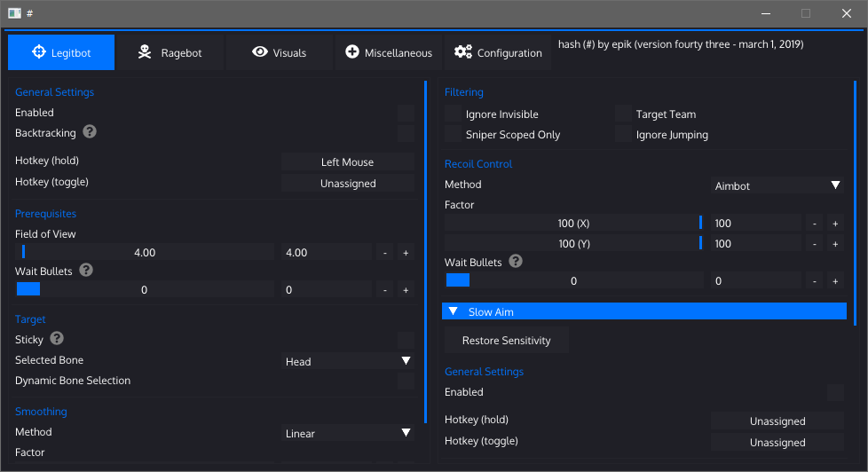Click the Field of View slider track
Viewport: 868px width, 472px height.
(x=145, y=253)
